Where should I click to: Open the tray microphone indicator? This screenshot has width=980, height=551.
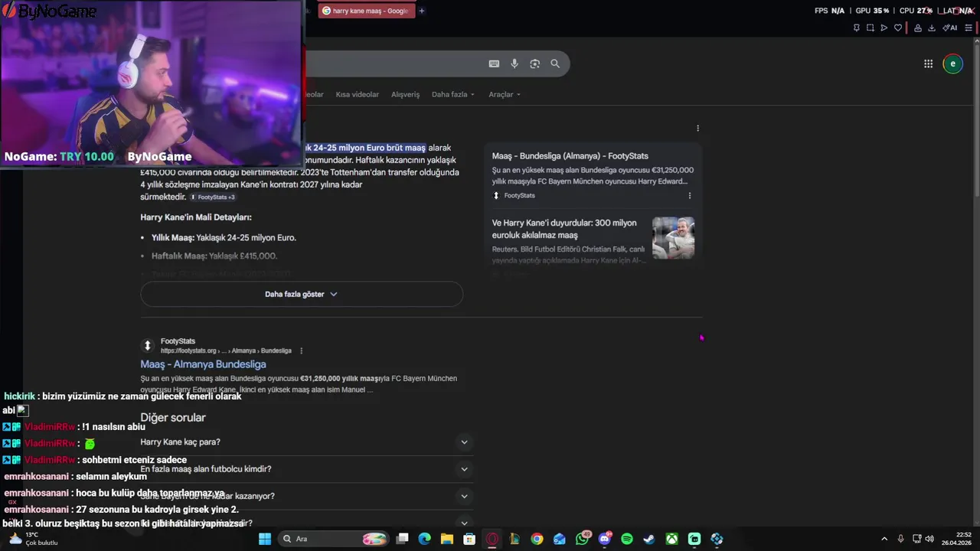900,539
